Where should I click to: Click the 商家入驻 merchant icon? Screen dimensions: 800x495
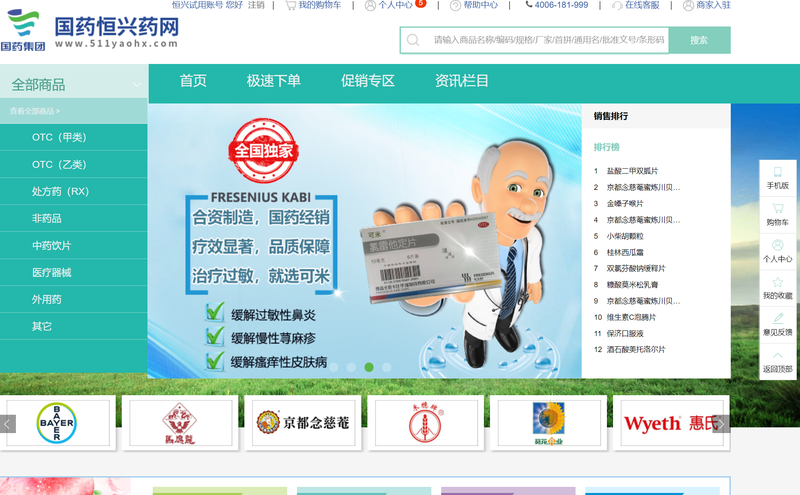688,5
